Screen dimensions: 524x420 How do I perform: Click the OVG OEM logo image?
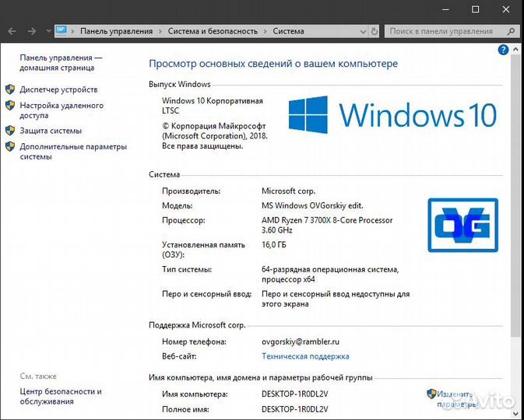click(462, 225)
